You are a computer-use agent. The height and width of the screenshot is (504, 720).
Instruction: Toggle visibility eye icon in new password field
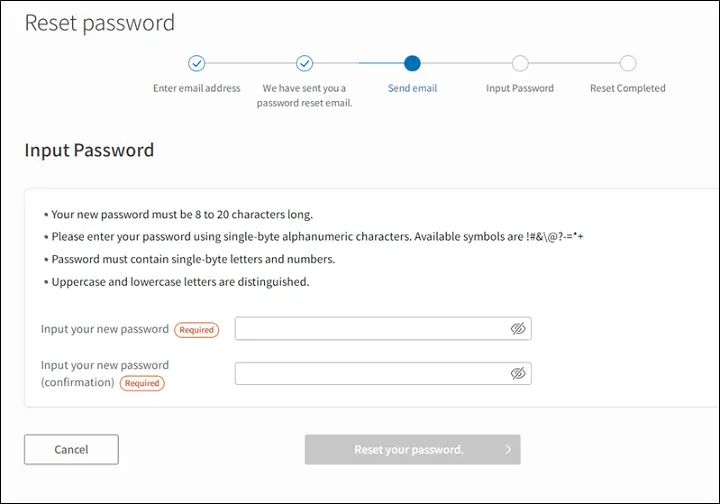click(518, 329)
